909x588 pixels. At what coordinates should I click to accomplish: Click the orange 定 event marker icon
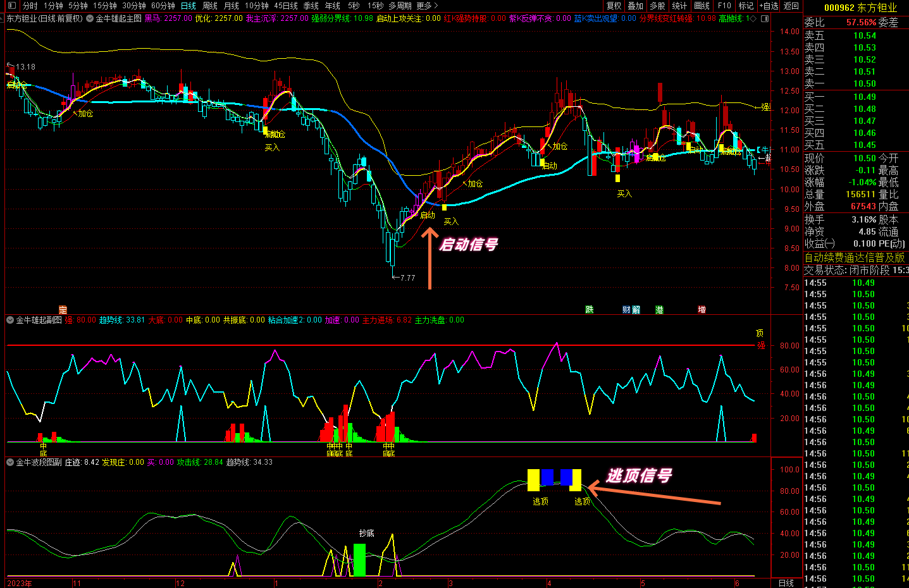point(63,310)
